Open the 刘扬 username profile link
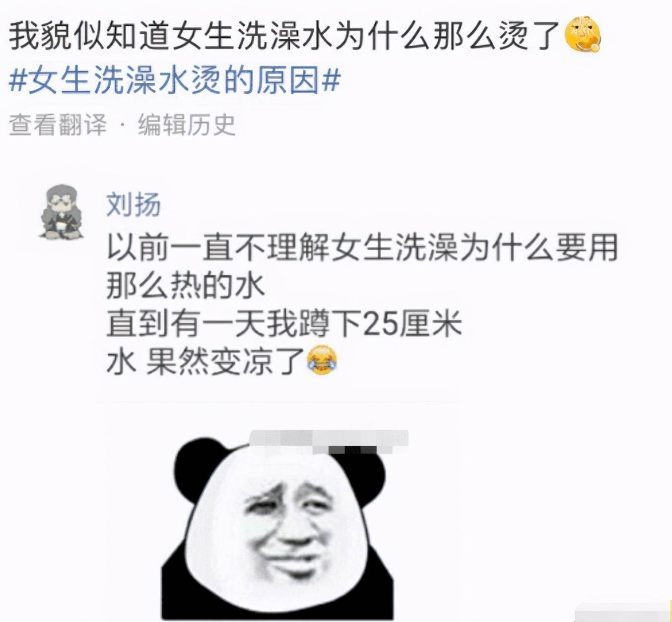 click(134, 204)
